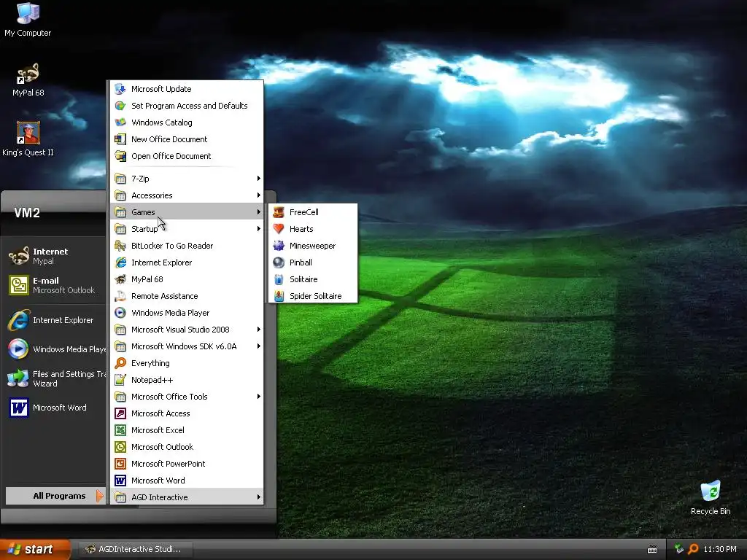
Task: Expand the Accessories submenu arrow
Action: tap(259, 195)
